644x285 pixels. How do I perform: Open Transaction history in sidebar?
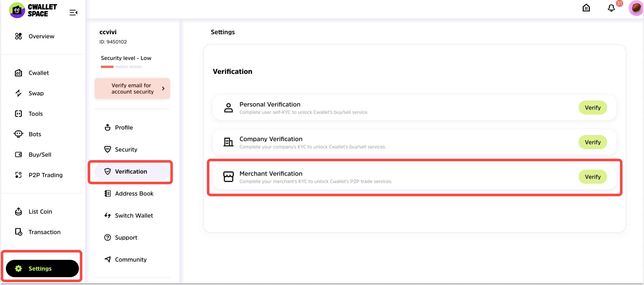44,232
